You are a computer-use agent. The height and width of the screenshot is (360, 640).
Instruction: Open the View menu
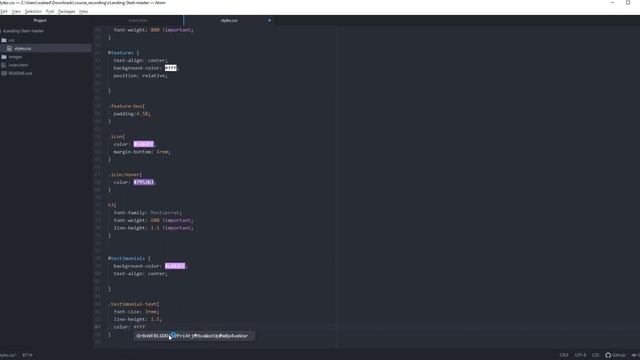coord(16,12)
